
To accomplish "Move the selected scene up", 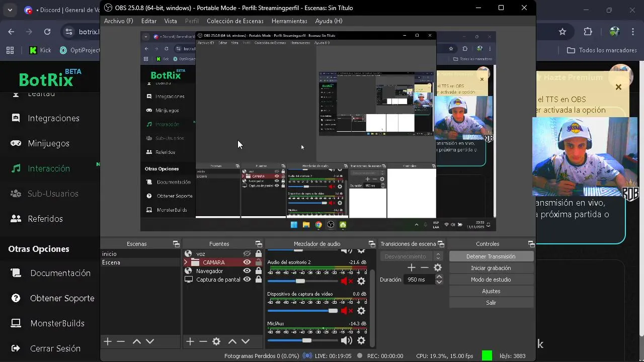I will pos(136,341).
